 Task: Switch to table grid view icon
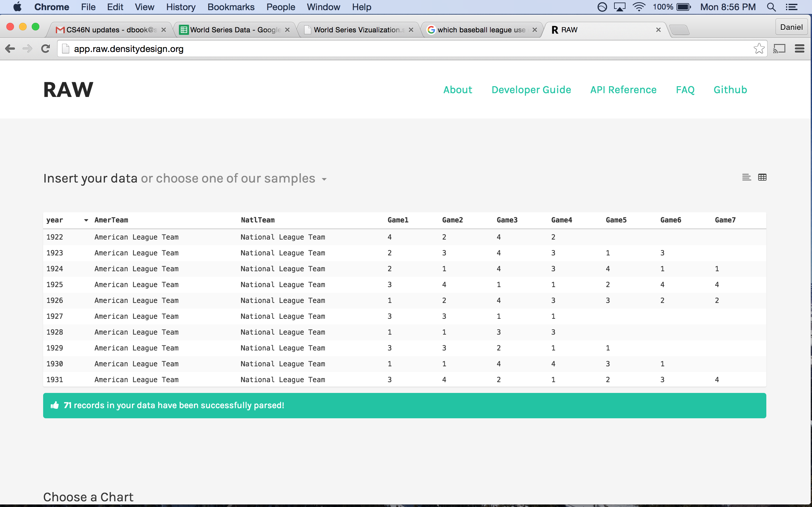pos(762,177)
